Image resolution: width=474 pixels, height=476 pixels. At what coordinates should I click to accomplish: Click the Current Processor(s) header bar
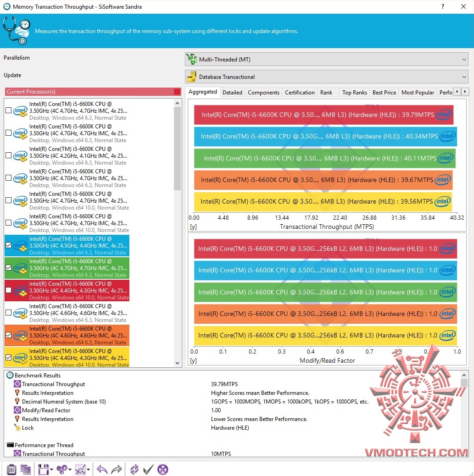93,92
